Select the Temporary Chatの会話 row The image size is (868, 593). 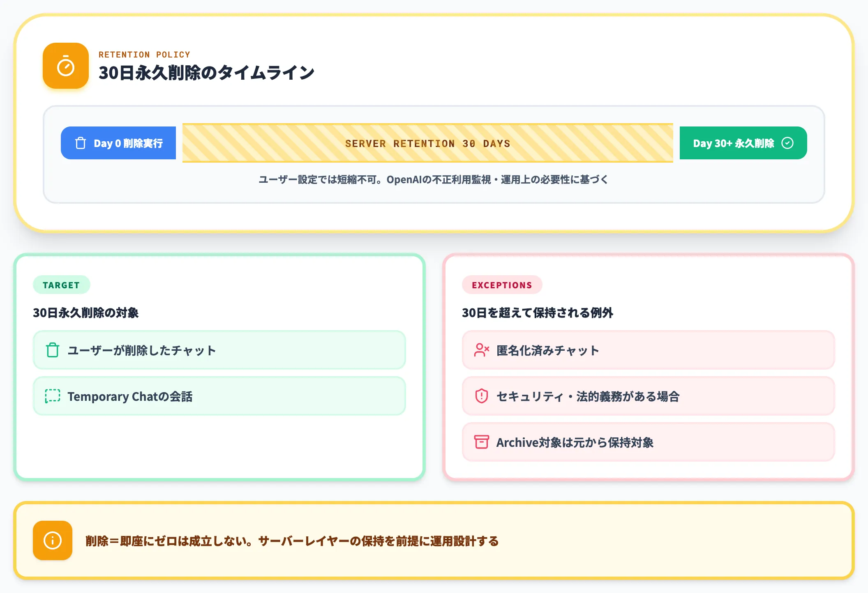[219, 396]
